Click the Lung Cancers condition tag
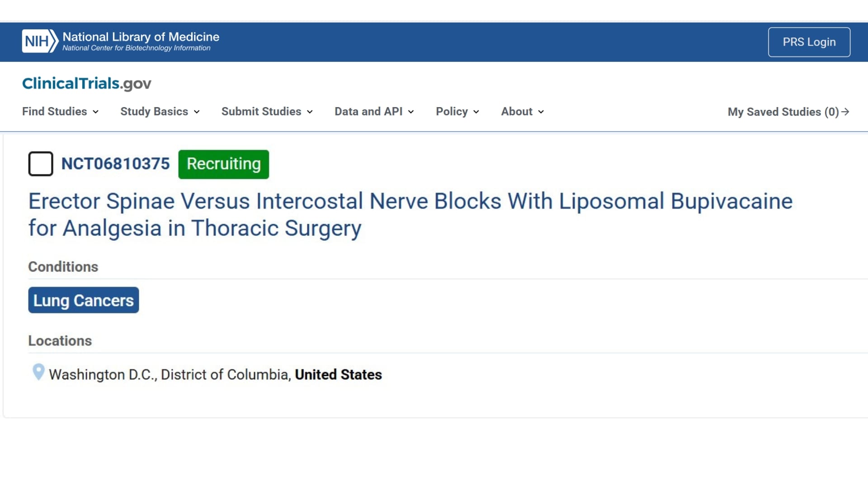 click(84, 300)
